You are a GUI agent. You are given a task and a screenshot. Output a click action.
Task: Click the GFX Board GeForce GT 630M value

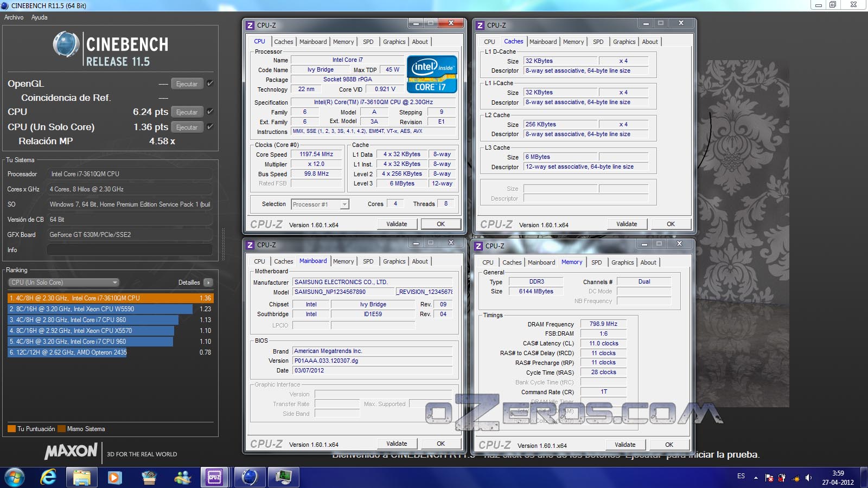point(129,235)
